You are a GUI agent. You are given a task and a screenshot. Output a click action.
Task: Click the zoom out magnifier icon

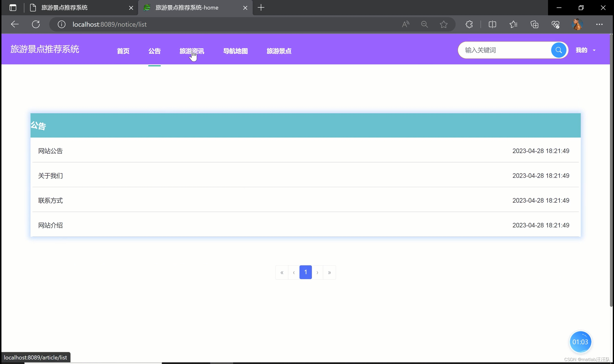[424, 24]
